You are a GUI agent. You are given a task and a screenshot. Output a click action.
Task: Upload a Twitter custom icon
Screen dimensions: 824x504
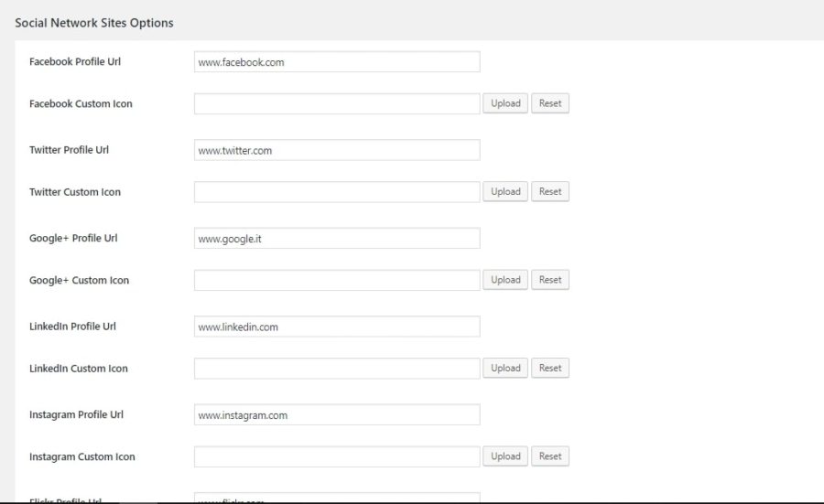pos(505,191)
